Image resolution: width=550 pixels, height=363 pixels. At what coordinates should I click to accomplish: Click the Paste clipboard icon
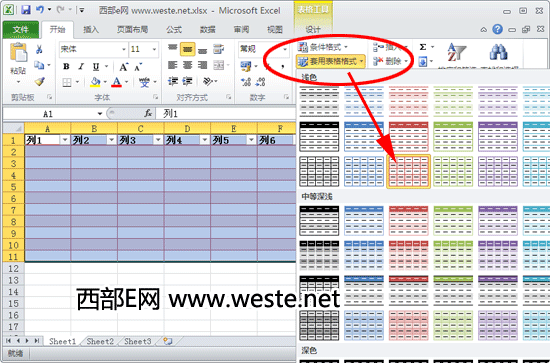pos(18,53)
